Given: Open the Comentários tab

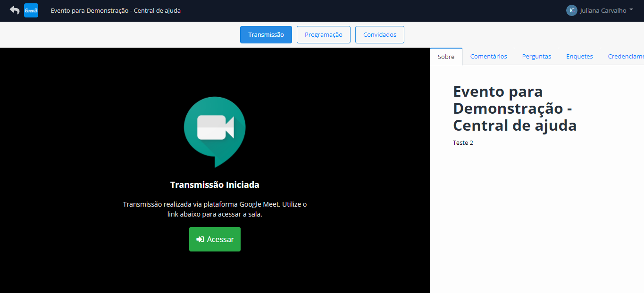Looking at the screenshot, I should pyautogui.click(x=489, y=56).
